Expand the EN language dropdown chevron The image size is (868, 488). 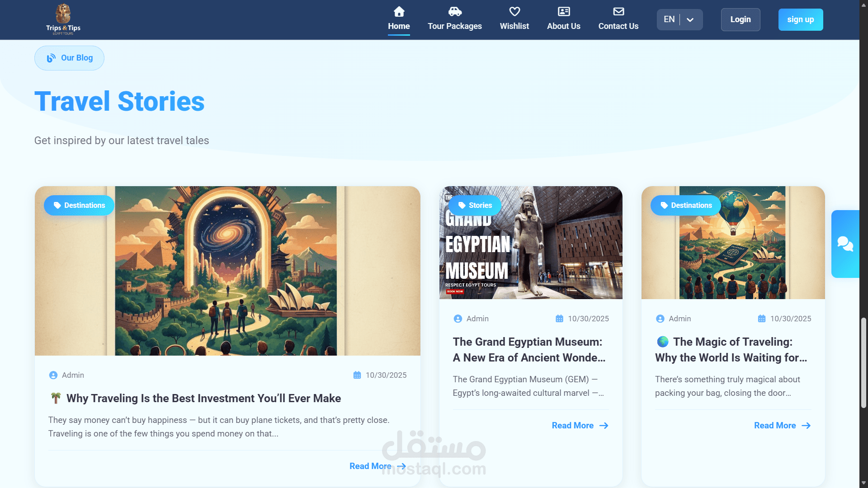(x=690, y=20)
